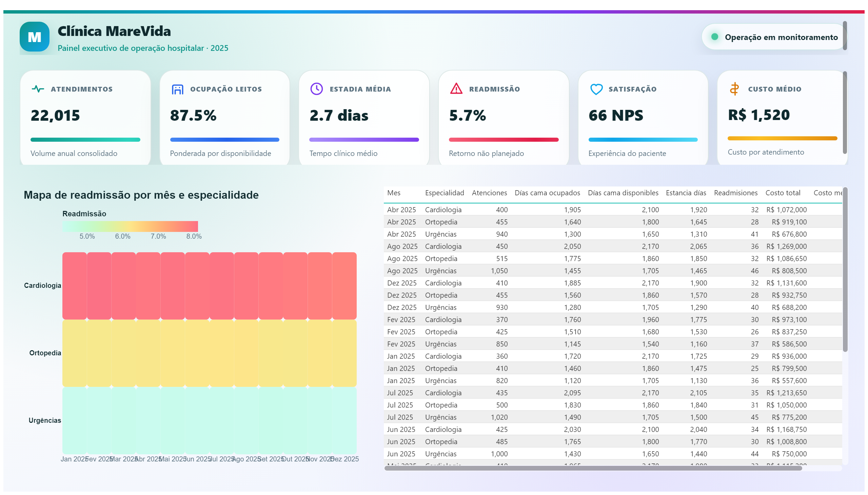Click the Cardiologia Jan 2025 heatmap cell
This screenshot has width=868, height=495.
[x=75, y=285]
